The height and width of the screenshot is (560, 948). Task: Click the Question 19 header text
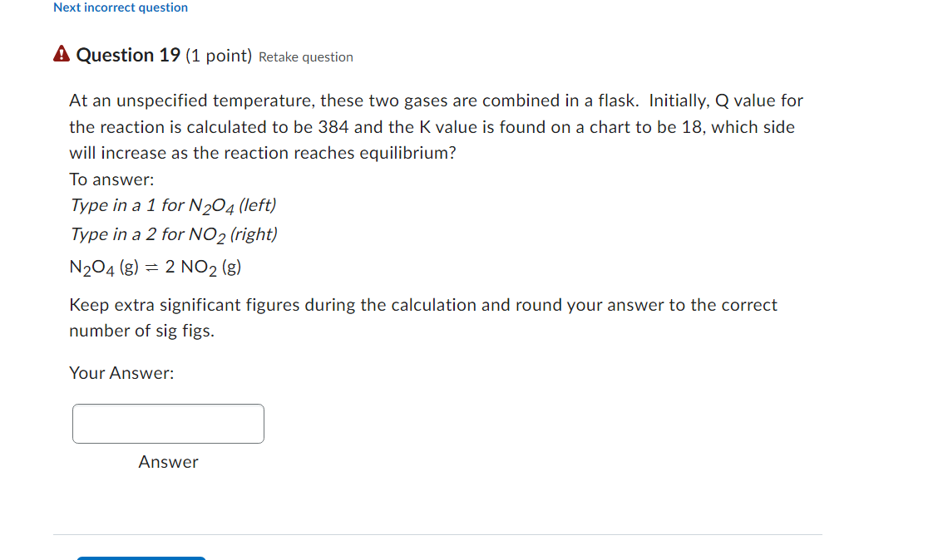pos(127,55)
